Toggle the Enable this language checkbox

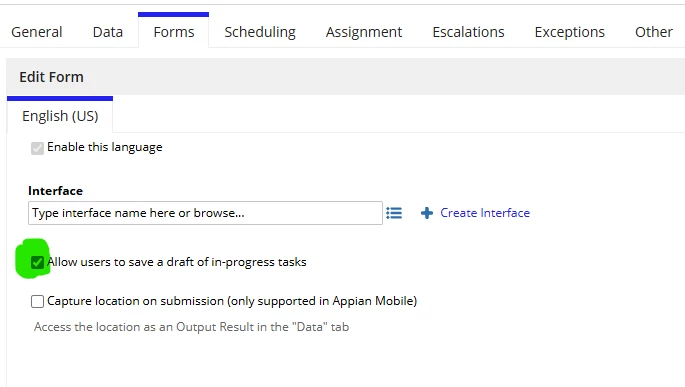coord(37,148)
